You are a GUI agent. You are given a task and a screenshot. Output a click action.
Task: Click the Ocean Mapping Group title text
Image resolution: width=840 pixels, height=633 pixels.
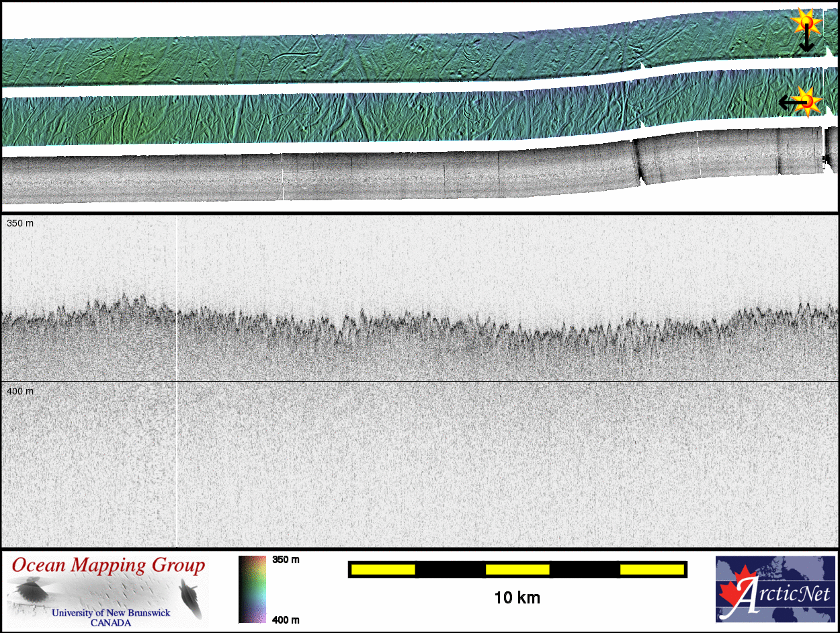[x=108, y=566]
